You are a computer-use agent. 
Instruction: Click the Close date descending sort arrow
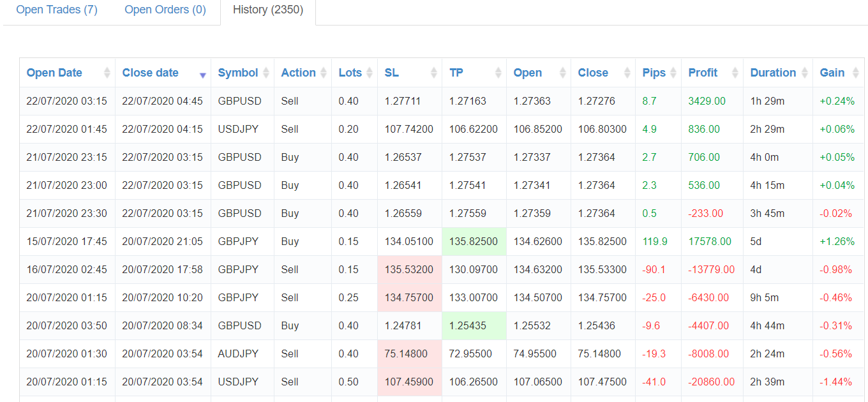pos(203,74)
